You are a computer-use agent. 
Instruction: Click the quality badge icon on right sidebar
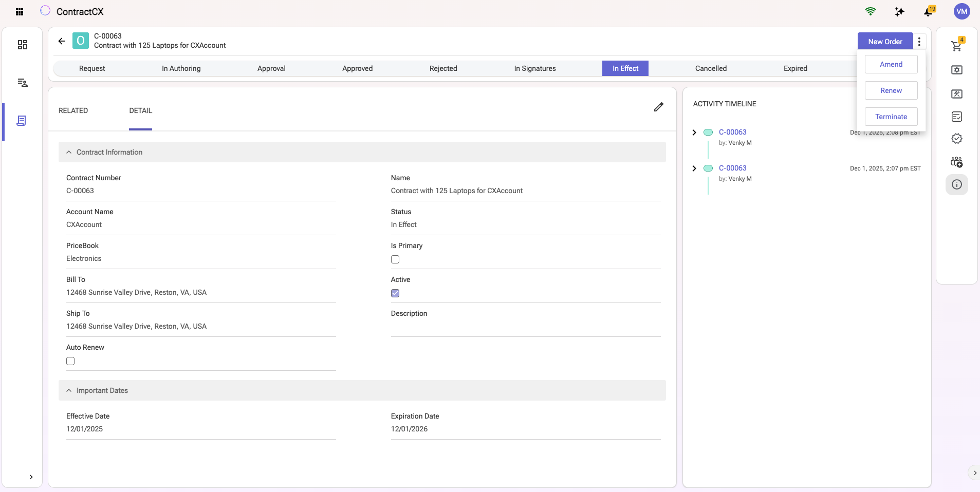click(x=956, y=139)
